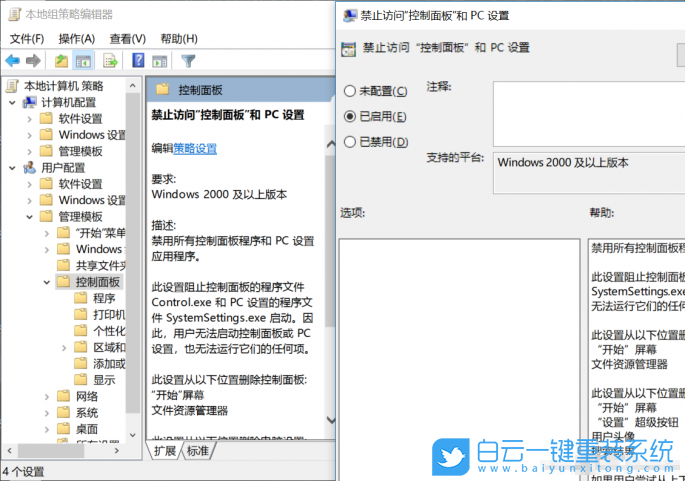
Task: Click the policy setting icon in dialog
Action: [348, 49]
